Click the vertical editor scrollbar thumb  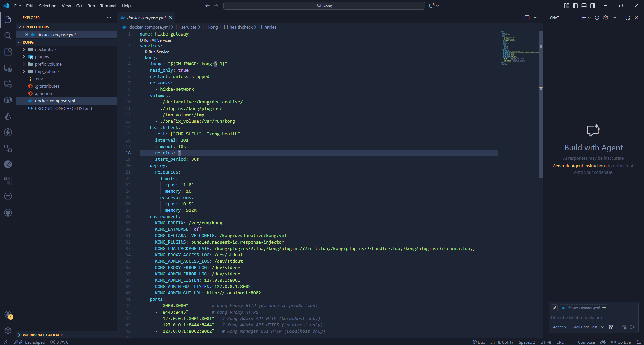(x=541, y=104)
